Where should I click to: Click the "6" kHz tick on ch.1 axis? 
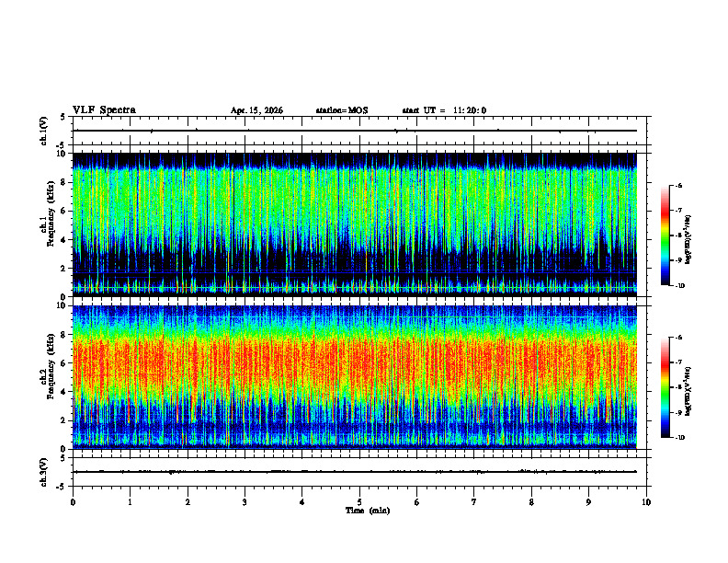tap(63, 212)
